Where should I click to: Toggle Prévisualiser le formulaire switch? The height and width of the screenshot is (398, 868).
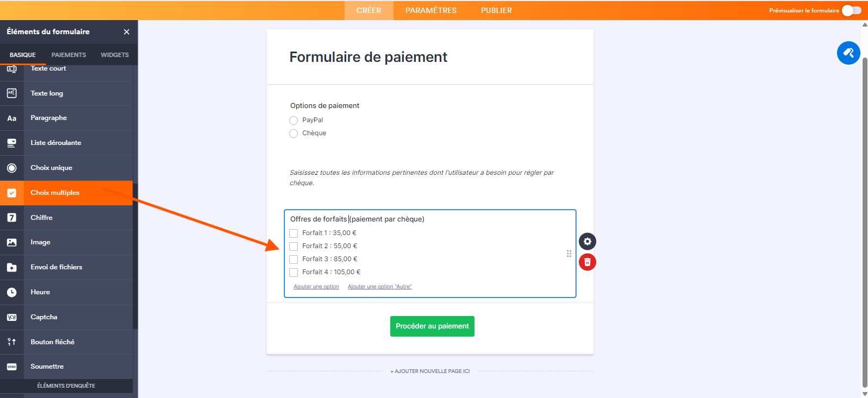coord(851,10)
